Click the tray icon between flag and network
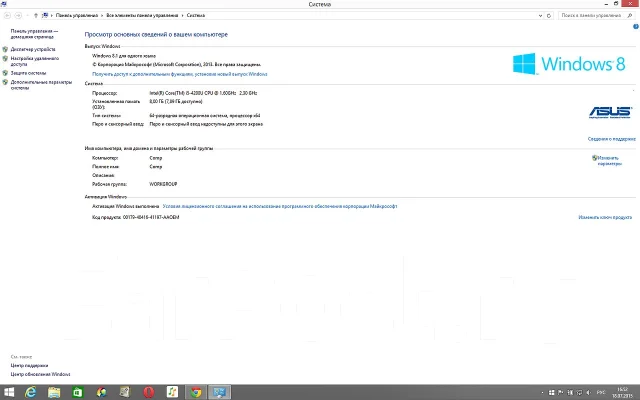Screen dimensions: 640x400 point(570,393)
